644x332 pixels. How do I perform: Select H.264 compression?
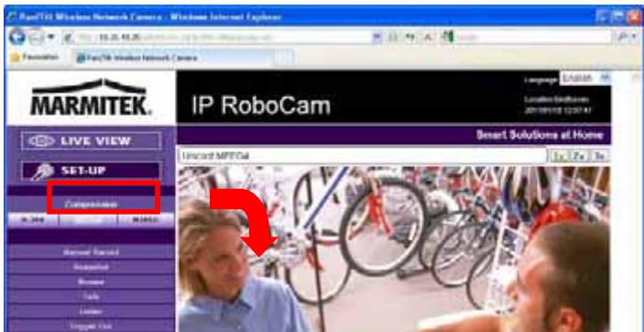click(33, 220)
